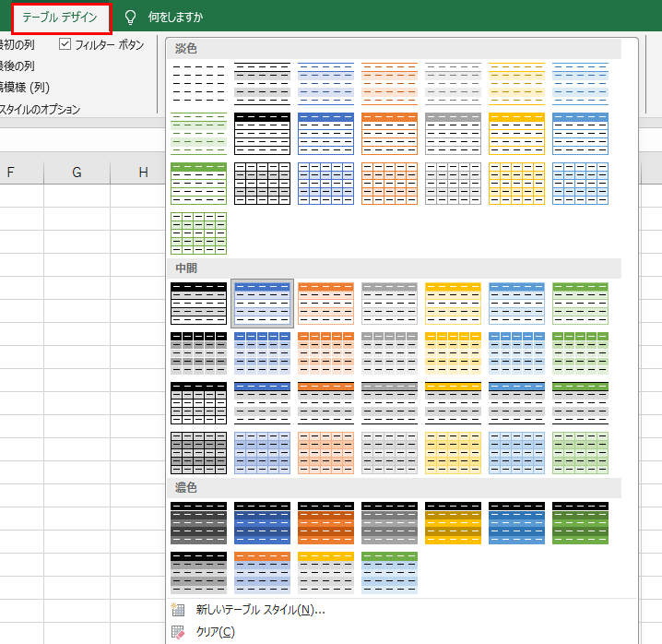
Task: Click the 何をしますか search field
Action: [175, 18]
